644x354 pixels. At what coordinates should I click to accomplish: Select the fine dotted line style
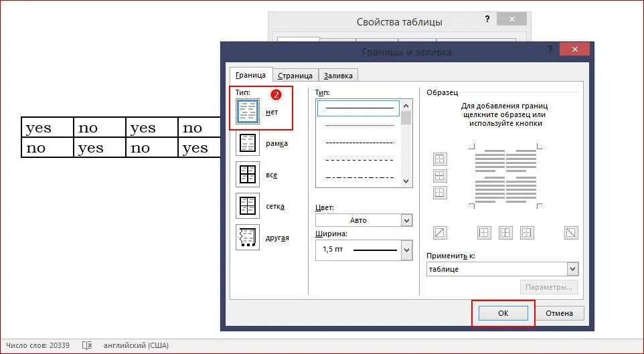pyautogui.click(x=359, y=125)
